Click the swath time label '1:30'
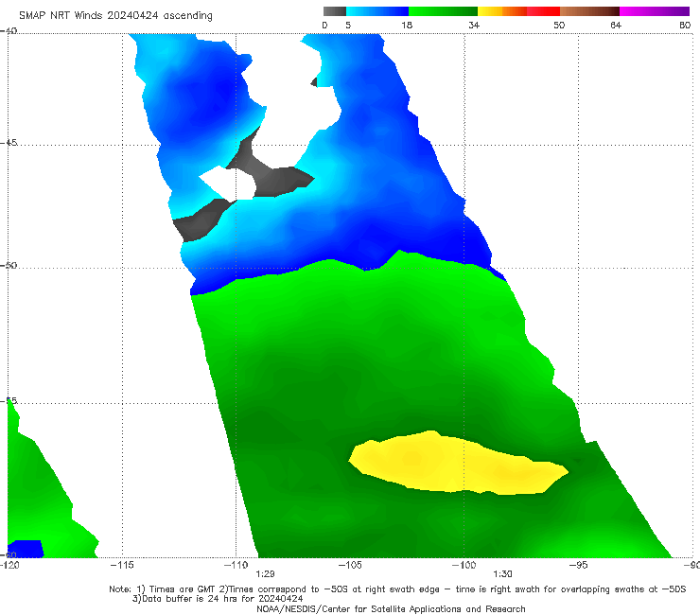The height and width of the screenshot is (615, 700). pyautogui.click(x=502, y=574)
